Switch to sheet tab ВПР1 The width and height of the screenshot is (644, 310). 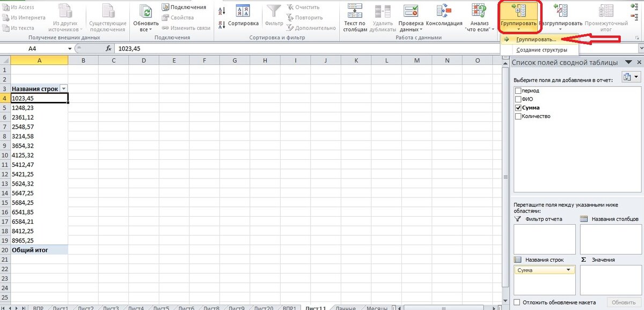(289, 308)
